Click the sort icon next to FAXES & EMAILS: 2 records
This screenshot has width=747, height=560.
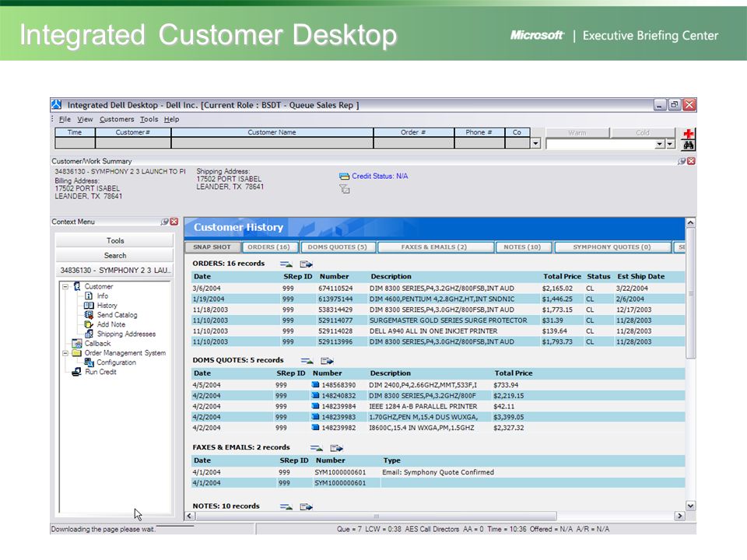317,448
